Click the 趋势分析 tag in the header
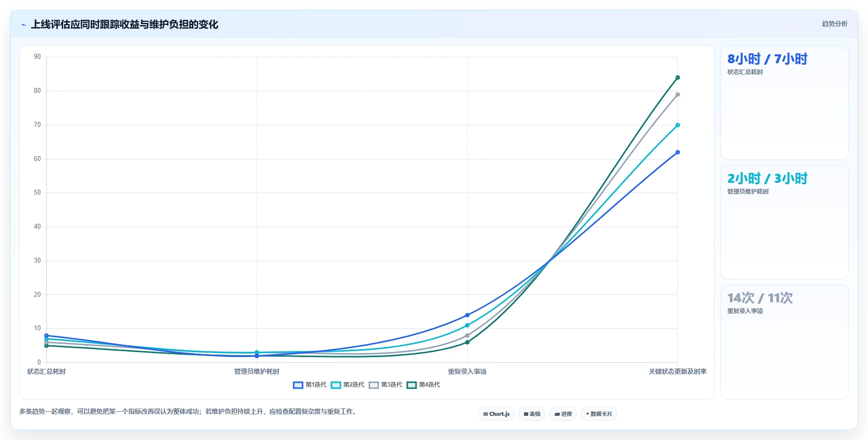 834,24
